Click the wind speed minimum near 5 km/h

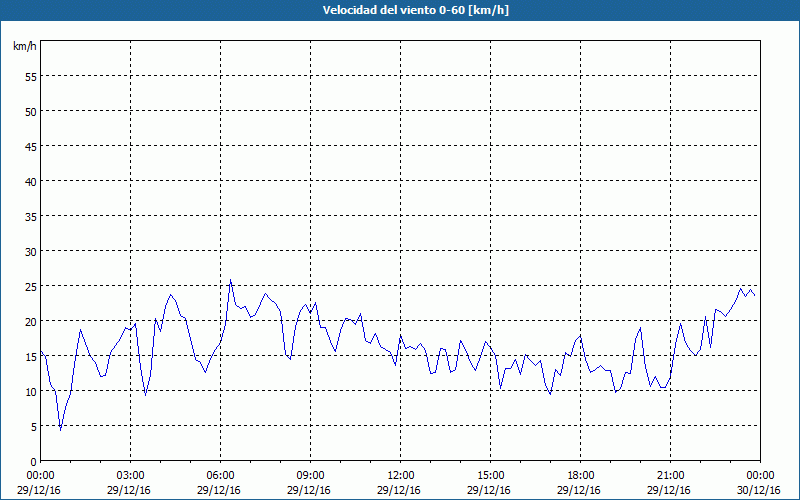[60, 430]
